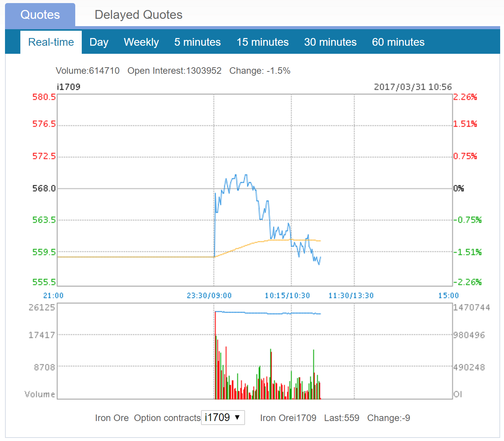Select the Real-time chart view

point(51,42)
